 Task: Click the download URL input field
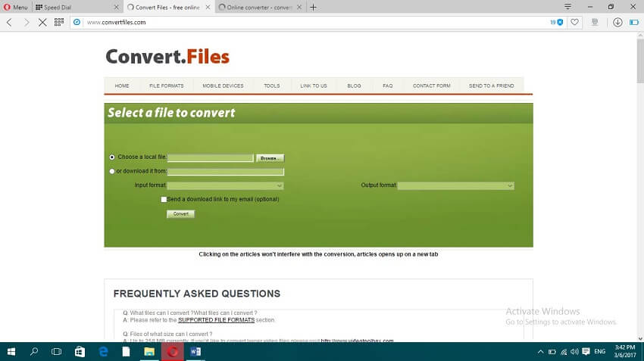226,172
